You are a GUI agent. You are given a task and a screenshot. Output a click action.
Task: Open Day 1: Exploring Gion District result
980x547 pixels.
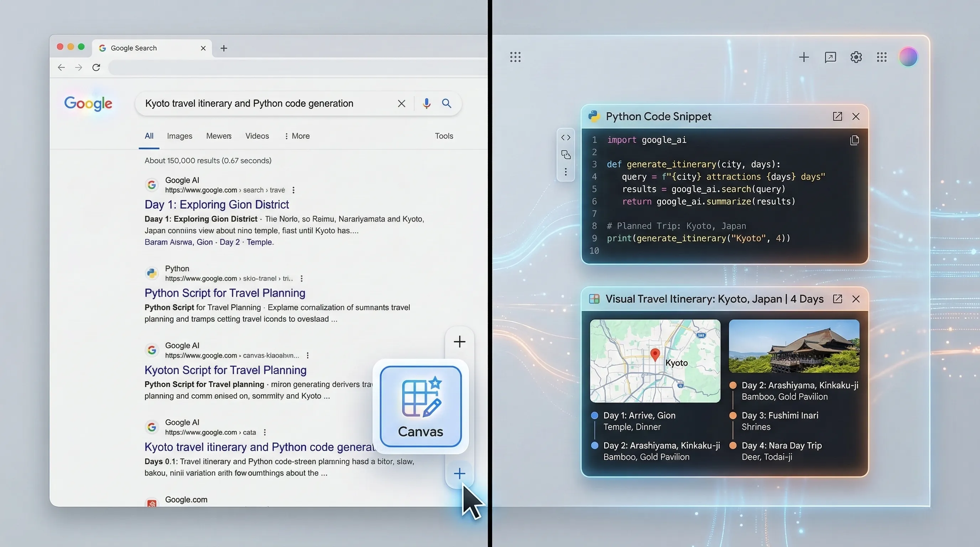coord(217,205)
